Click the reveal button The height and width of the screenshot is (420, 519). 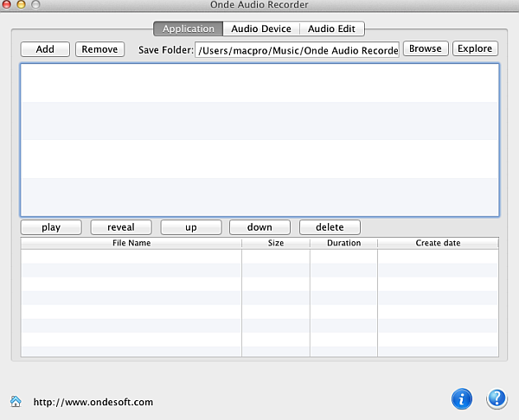click(x=121, y=227)
